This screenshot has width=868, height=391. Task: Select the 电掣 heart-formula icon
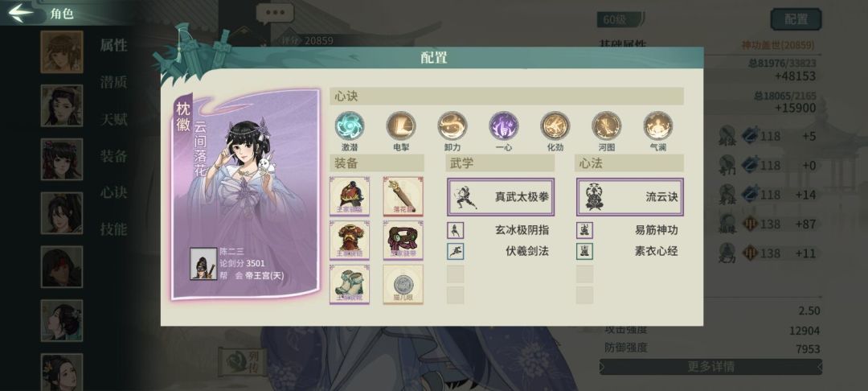401,126
